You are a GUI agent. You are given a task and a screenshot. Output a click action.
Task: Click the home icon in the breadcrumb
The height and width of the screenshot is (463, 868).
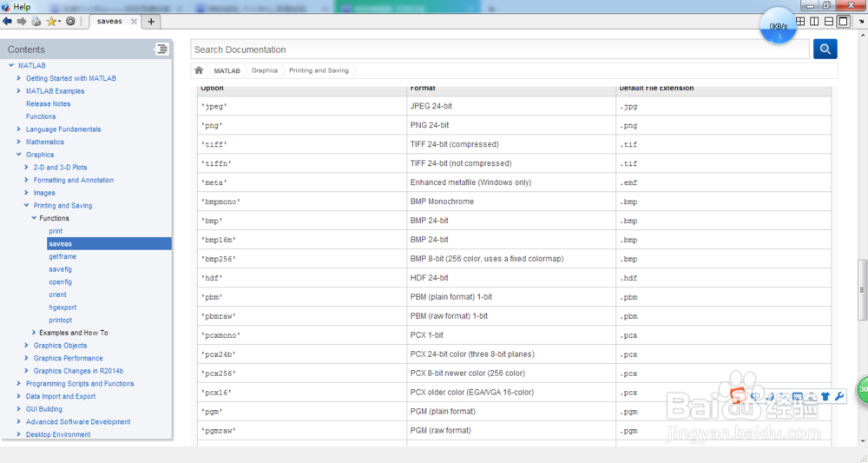[x=199, y=70]
